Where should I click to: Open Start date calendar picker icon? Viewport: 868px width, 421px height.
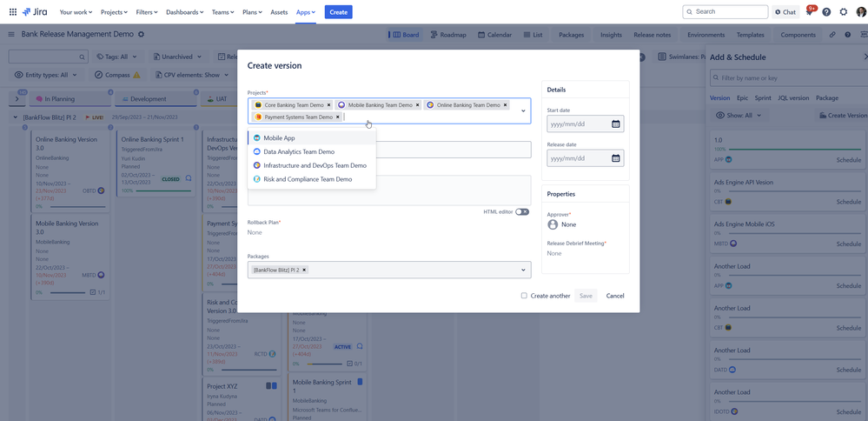tap(615, 124)
